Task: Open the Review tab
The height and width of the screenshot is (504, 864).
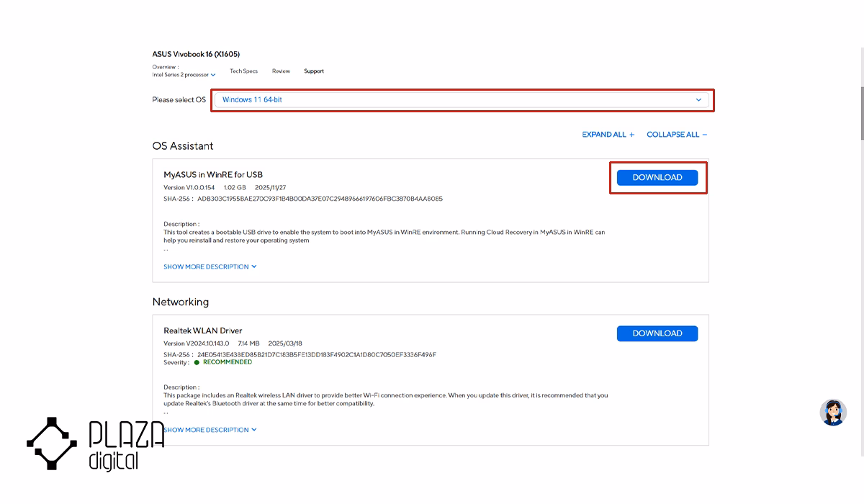Action: point(281,71)
